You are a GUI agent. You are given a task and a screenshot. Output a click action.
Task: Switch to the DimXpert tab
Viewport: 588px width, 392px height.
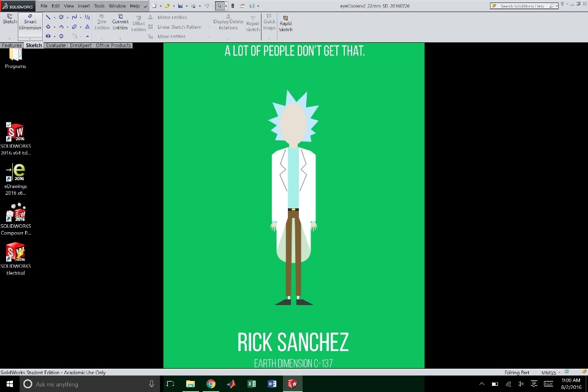(x=81, y=45)
